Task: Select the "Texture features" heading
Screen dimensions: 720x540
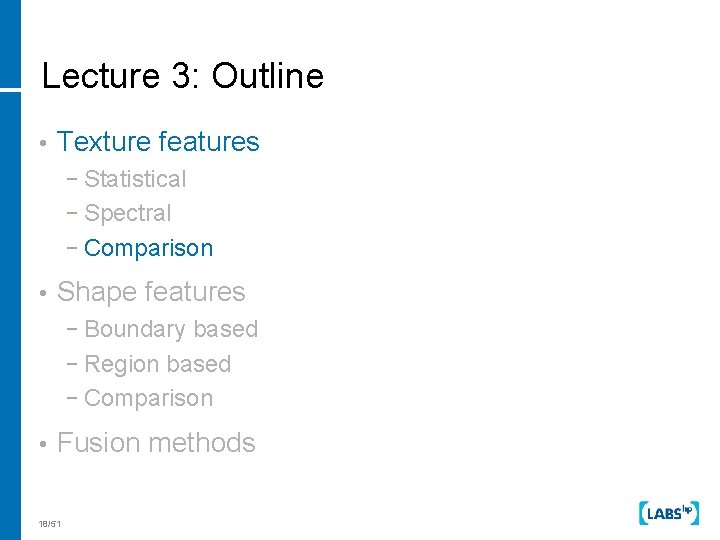Action: click(158, 142)
